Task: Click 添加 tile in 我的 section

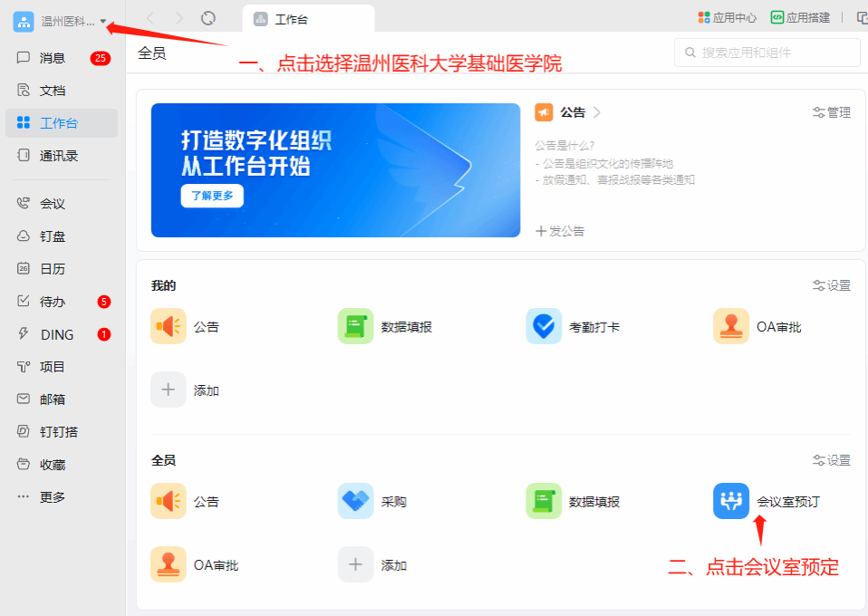Action: (169, 390)
